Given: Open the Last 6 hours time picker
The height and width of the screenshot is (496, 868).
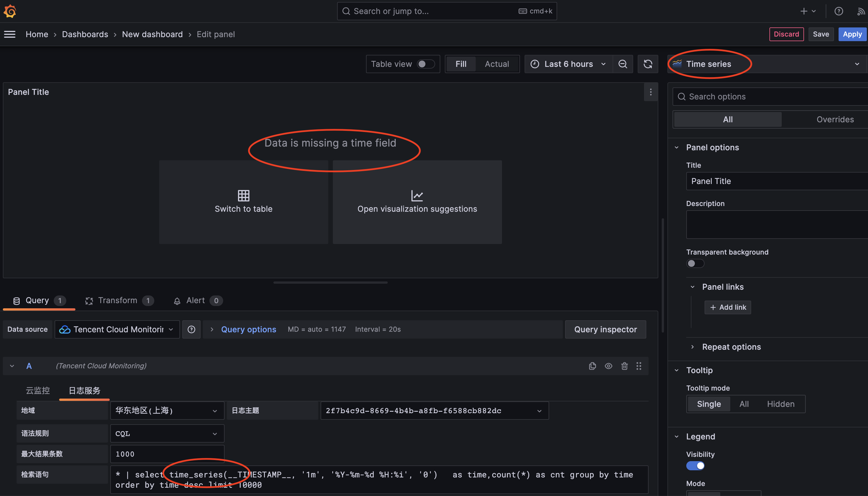Looking at the screenshot, I should coord(569,64).
